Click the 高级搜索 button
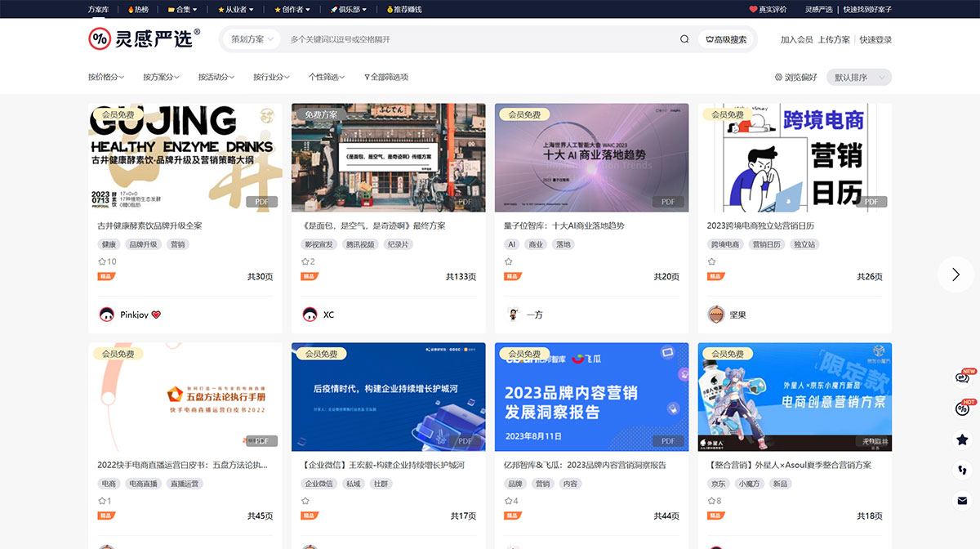980x549 pixels. point(726,38)
